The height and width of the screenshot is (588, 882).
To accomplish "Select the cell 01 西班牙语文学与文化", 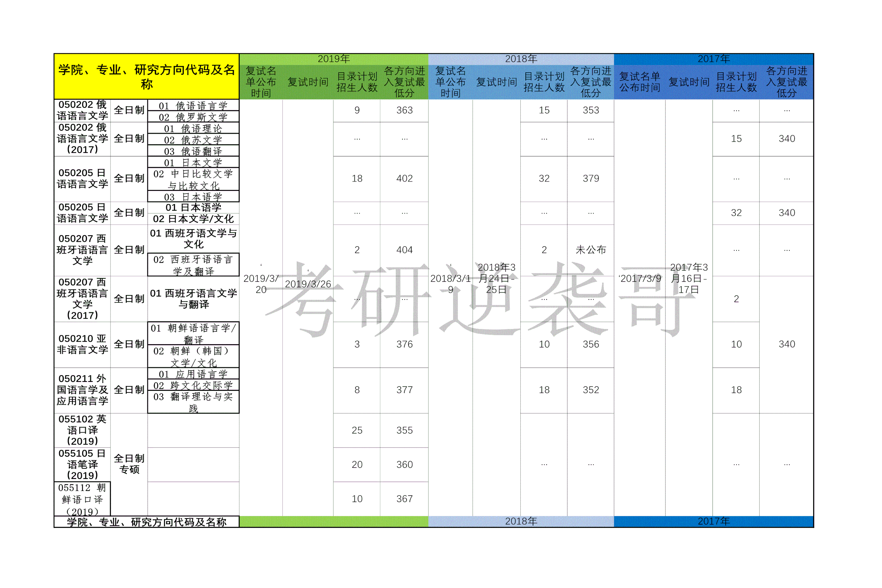I will pos(193,239).
